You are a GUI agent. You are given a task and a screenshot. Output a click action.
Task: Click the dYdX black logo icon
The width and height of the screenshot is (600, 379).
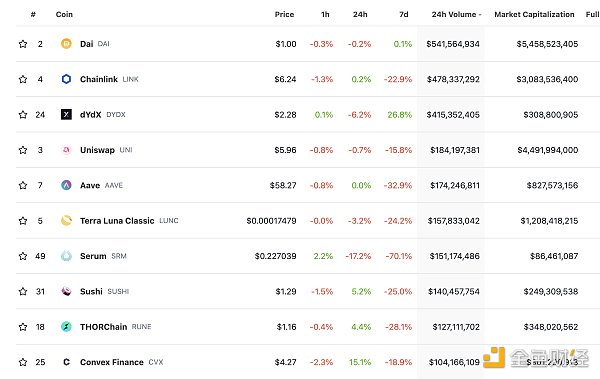66,114
